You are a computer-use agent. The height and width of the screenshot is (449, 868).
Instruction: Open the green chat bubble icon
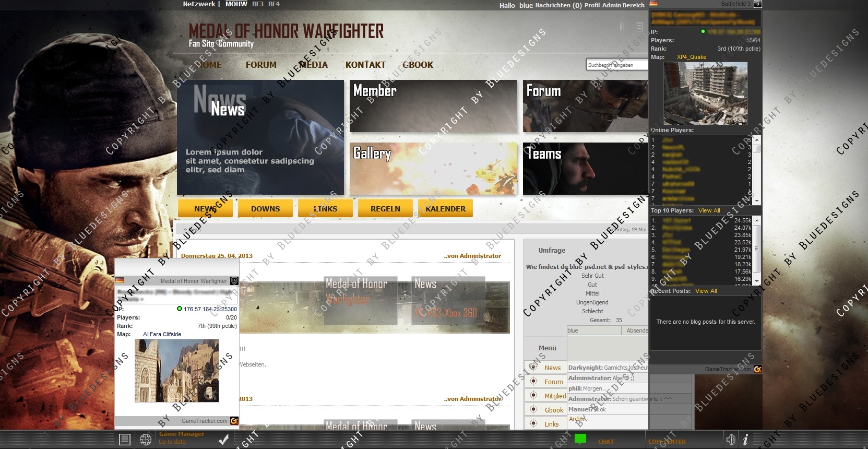[x=580, y=440]
